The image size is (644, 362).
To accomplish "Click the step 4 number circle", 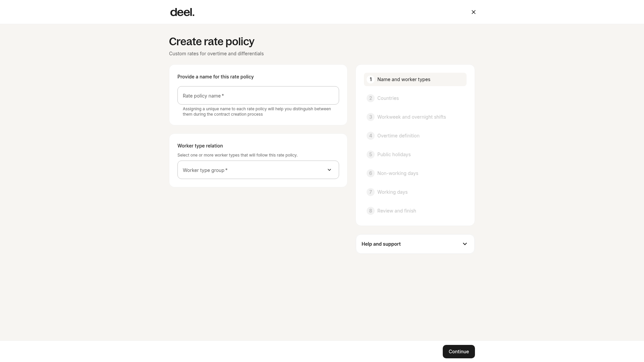I will 370,136.
